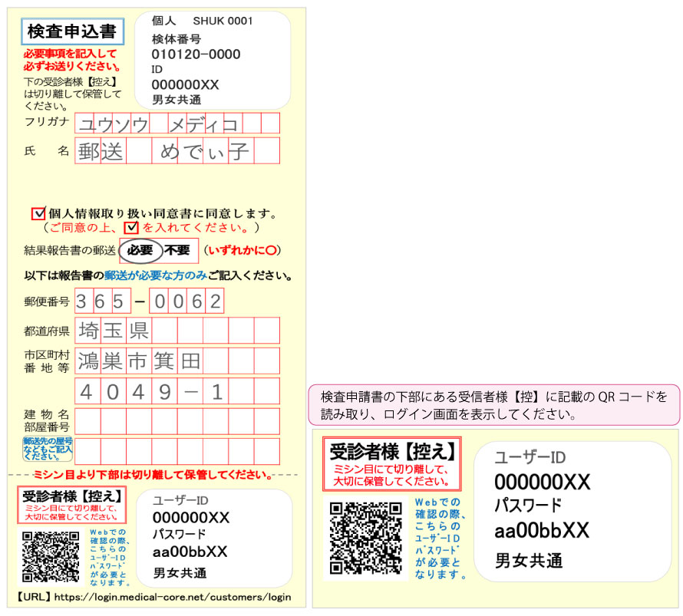Click the blue Webでの確認の際 note on enlarged stub
This screenshot has width=683, height=616.
pos(440,539)
